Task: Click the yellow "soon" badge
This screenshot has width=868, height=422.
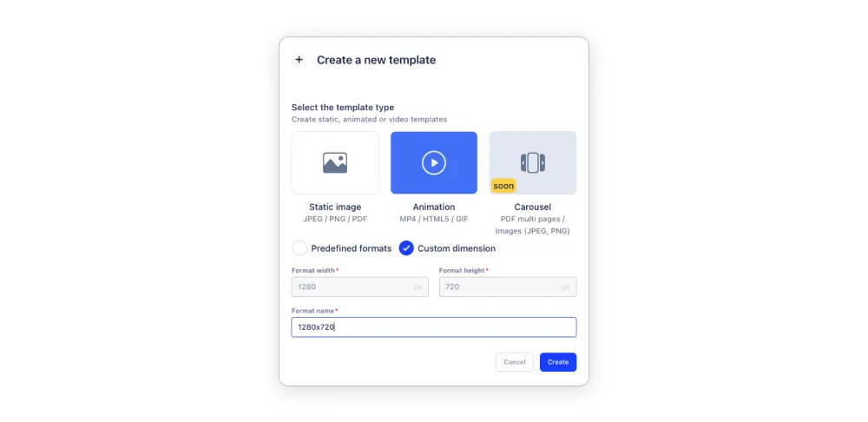Action: point(503,186)
